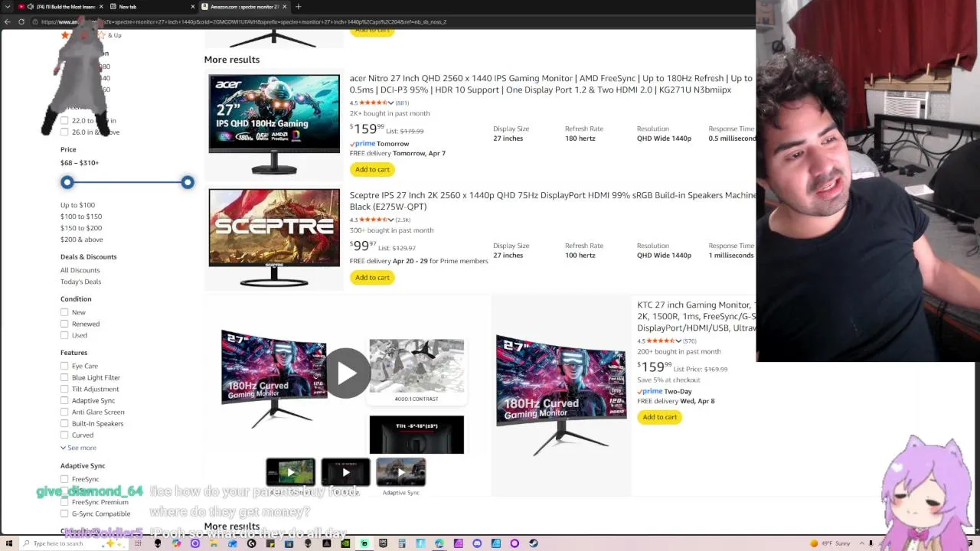Open acer Nitro (881) reviews count
980x551 pixels.
[x=402, y=103]
